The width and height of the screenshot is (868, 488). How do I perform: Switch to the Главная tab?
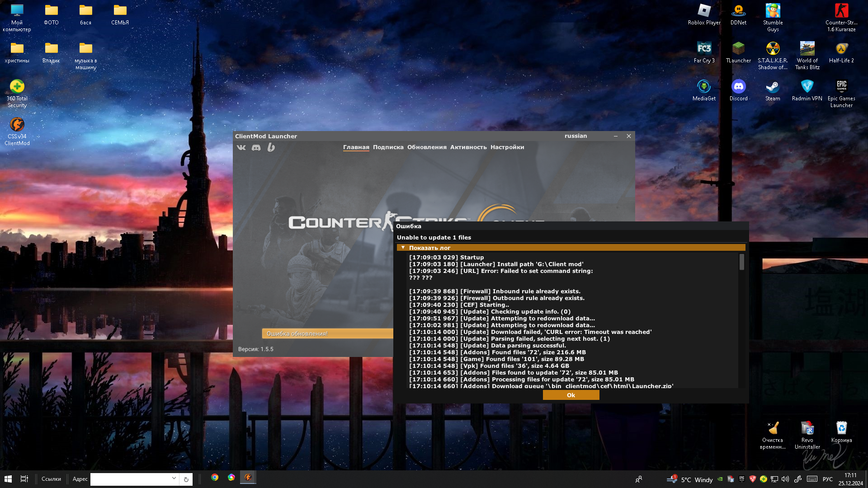[x=356, y=147]
